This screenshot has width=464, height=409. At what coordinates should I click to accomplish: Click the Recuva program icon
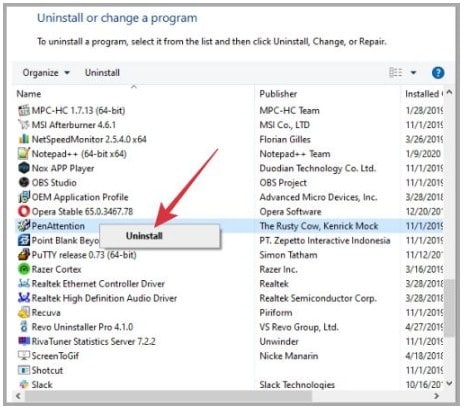24,312
